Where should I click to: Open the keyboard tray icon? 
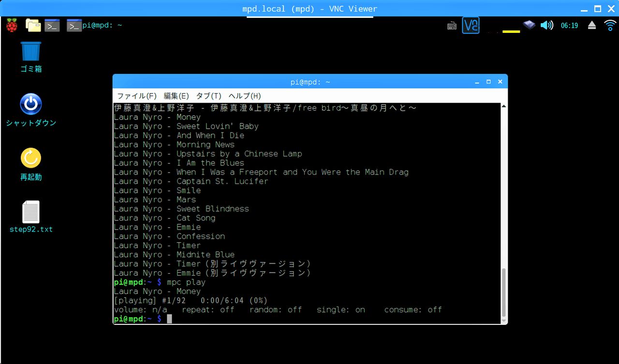[x=452, y=26]
